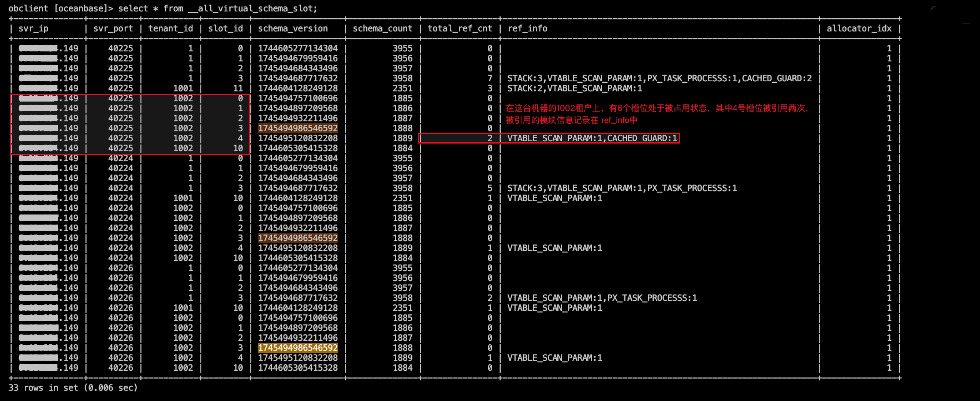
Task: Click the slot_id column header
Action: [225, 29]
